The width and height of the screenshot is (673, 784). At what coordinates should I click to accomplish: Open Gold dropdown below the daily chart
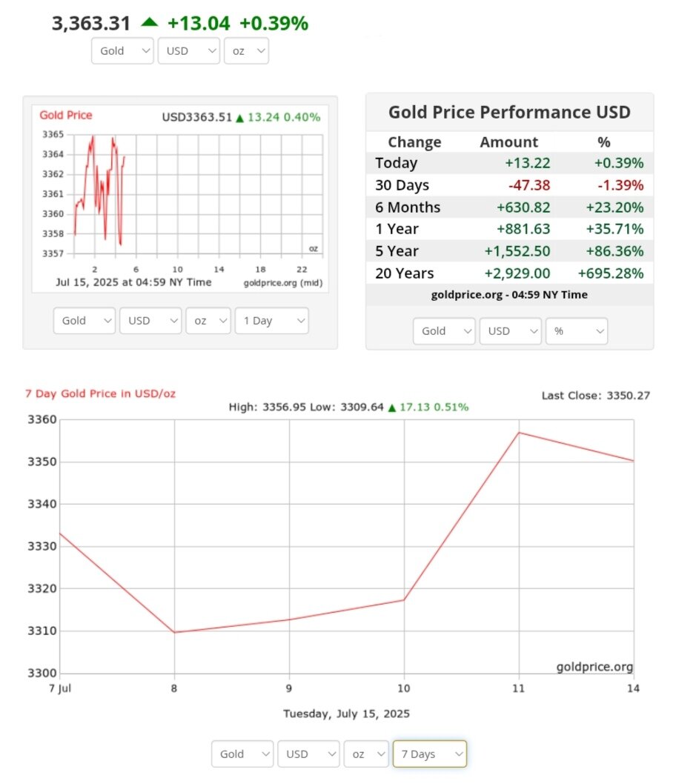tap(84, 321)
